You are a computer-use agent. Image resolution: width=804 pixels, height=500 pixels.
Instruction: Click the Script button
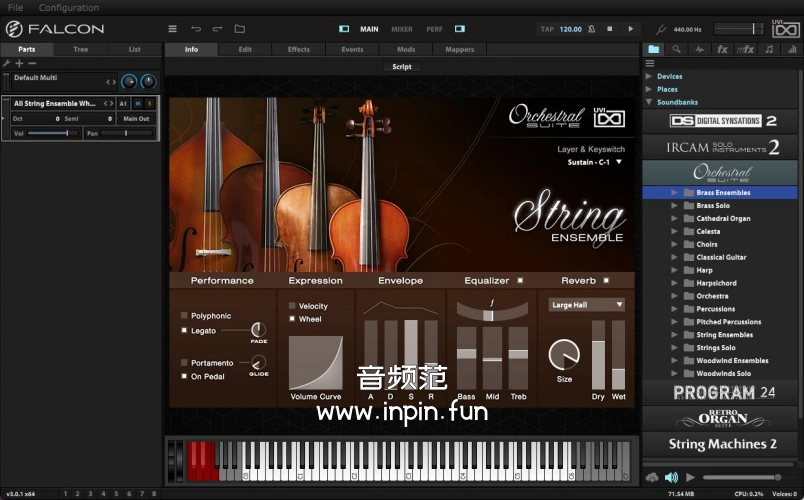401,67
